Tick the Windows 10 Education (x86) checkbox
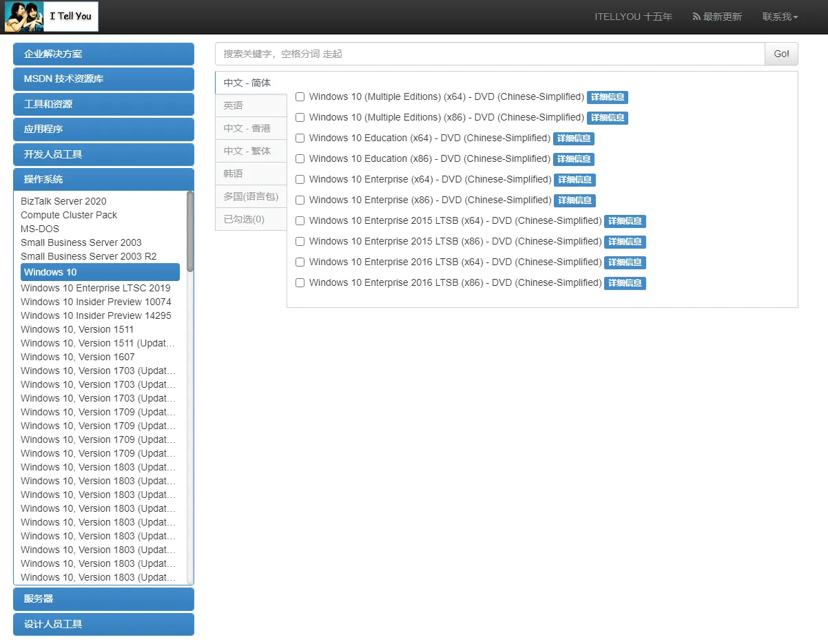Image resolution: width=828 pixels, height=644 pixels. (x=300, y=159)
